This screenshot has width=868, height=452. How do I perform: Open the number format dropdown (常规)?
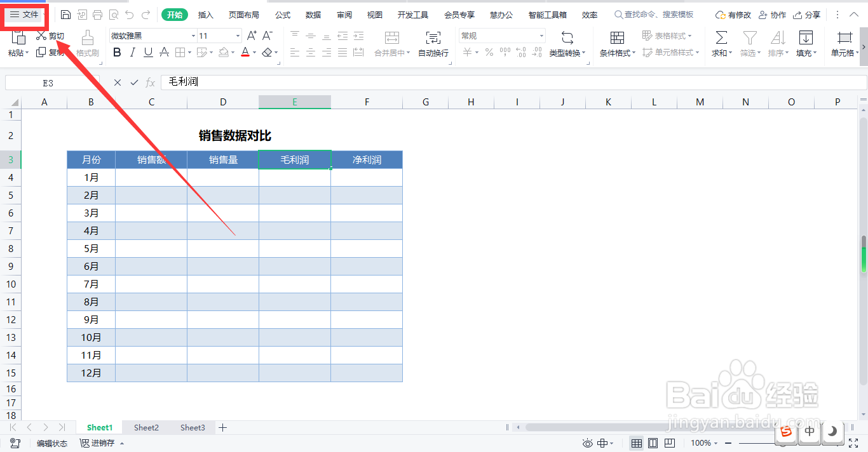541,36
